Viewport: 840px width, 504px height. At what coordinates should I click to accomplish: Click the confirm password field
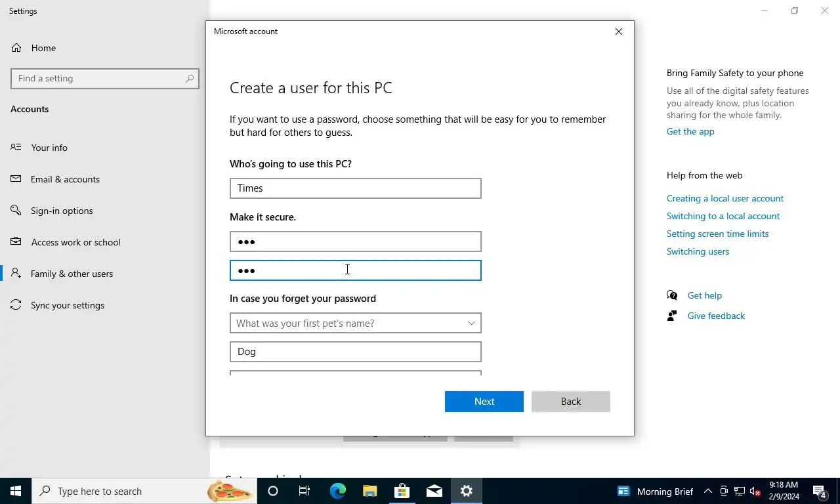click(355, 270)
